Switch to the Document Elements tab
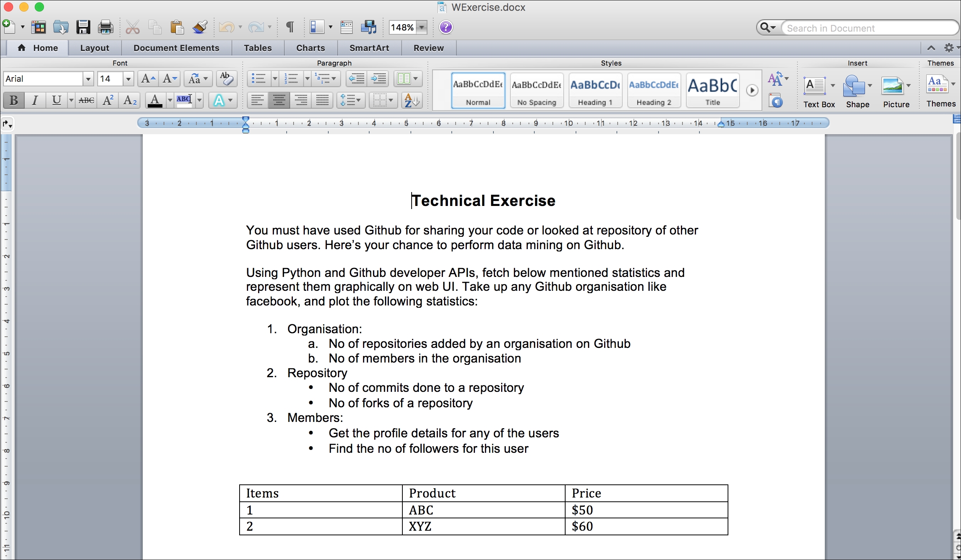Viewport: 961px width, 560px height. pyautogui.click(x=176, y=48)
